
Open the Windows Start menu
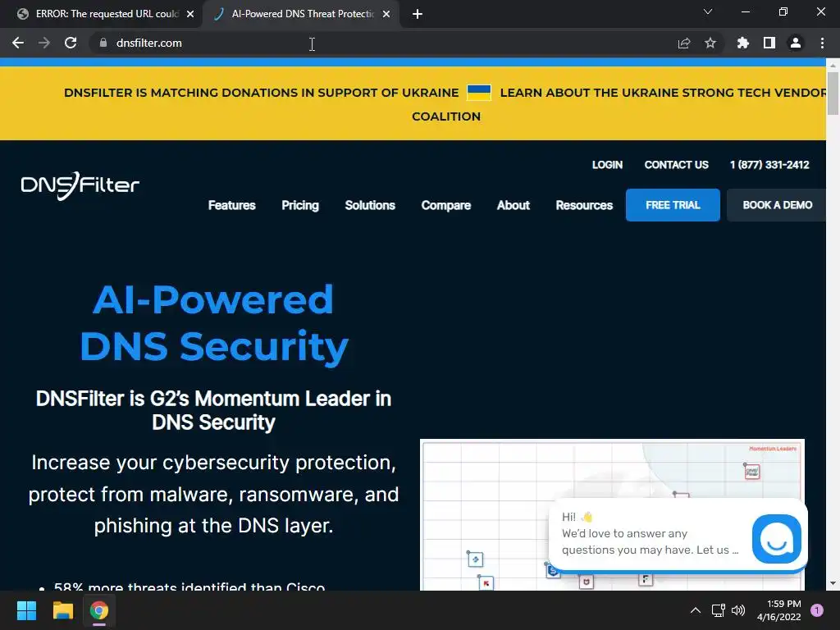26,610
